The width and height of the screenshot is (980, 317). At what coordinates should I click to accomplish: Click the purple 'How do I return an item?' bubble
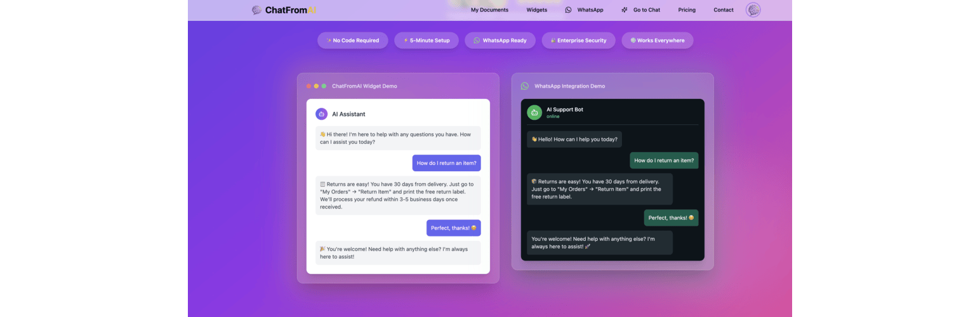tap(446, 163)
